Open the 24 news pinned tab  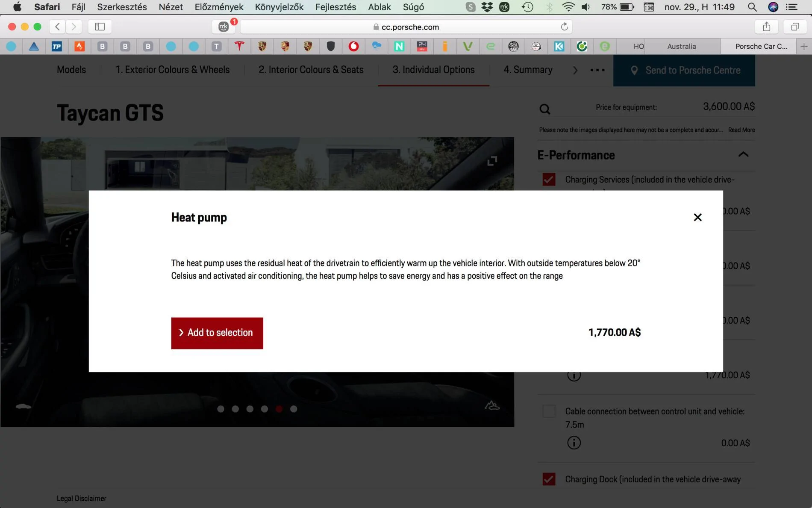(422, 46)
